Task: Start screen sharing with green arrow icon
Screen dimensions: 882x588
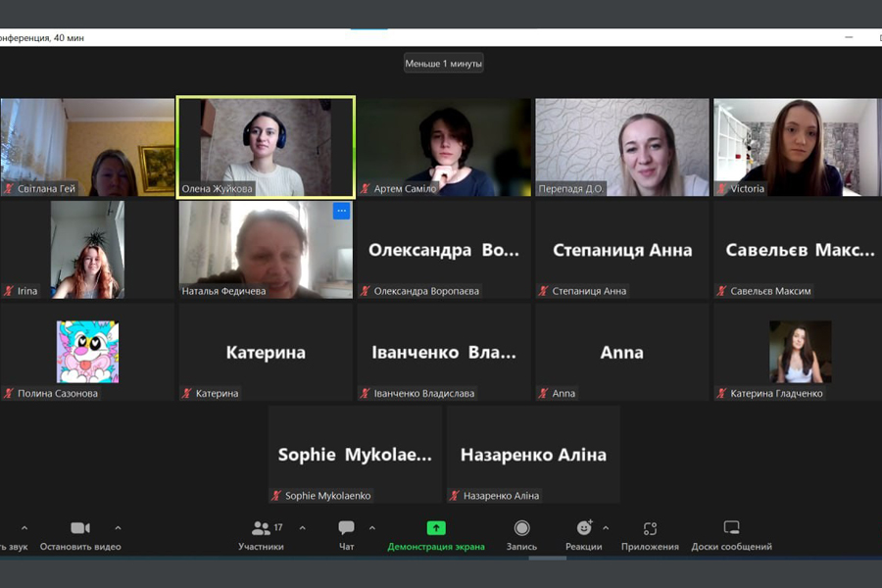Action: (436, 528)
